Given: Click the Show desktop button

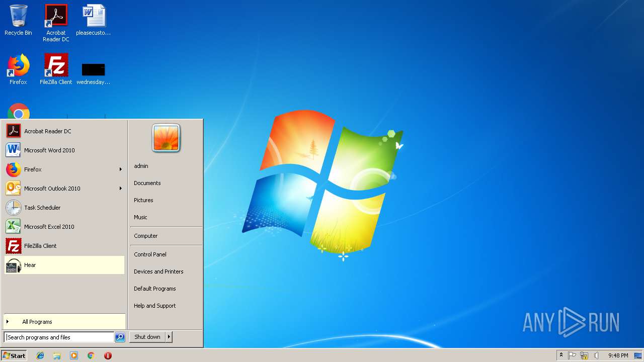Looking at the screenshot, I should 638,355.
